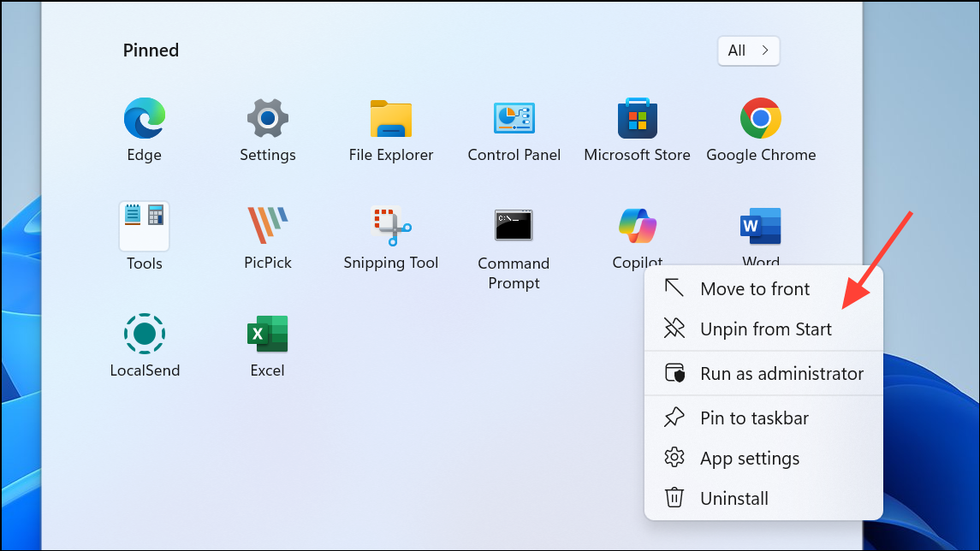This screenshot has width=980, height=551.
Task: Click the Word app icon
Action: pos(761,226)
